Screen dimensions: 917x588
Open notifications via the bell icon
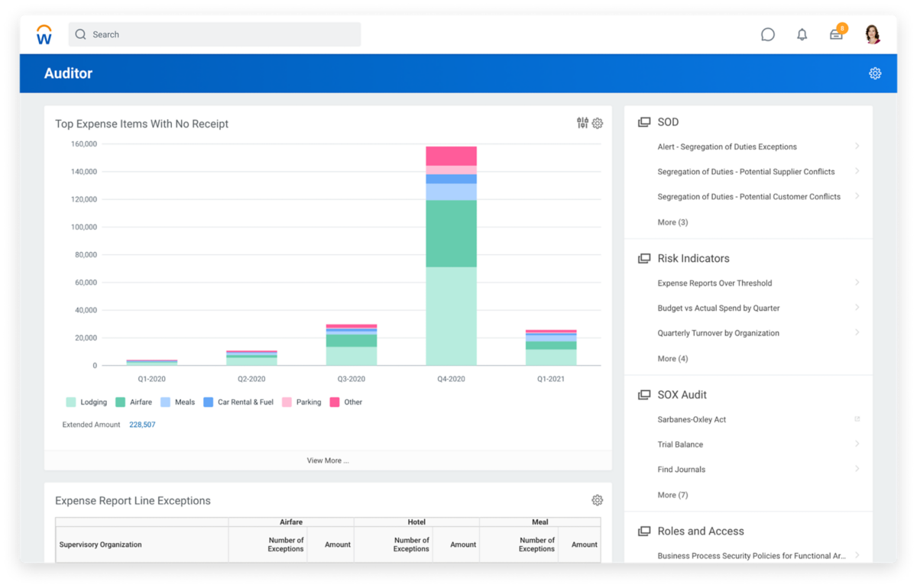(x=802, y=34)
